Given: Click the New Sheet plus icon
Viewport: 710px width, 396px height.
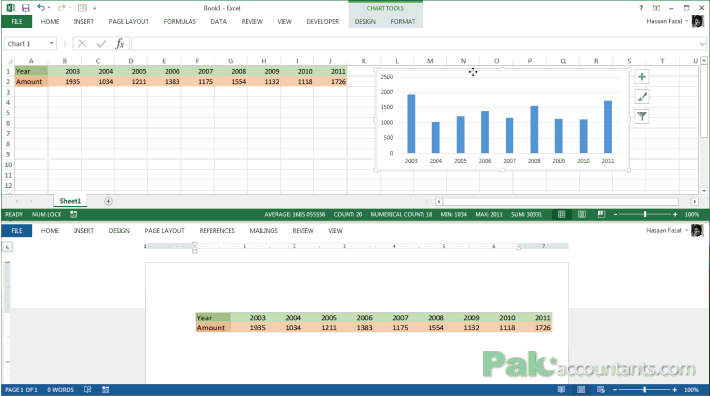Looking at the screenshot, I should pyautogui.click(x=108, y=201).
